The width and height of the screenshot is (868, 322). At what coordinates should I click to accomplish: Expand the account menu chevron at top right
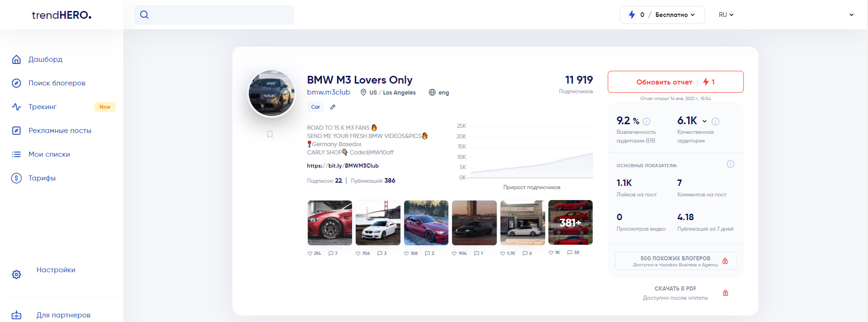click(851, 15)
